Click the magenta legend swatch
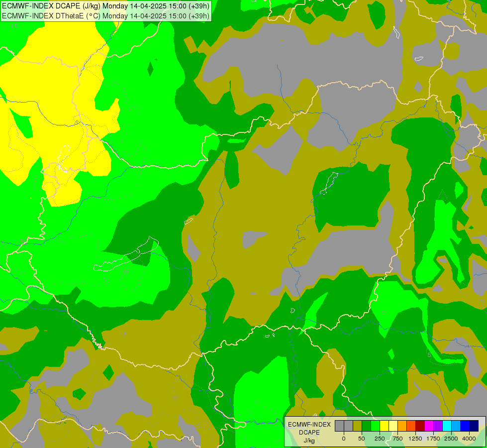This screenshot has height=448, width=487. click(429, 426)
